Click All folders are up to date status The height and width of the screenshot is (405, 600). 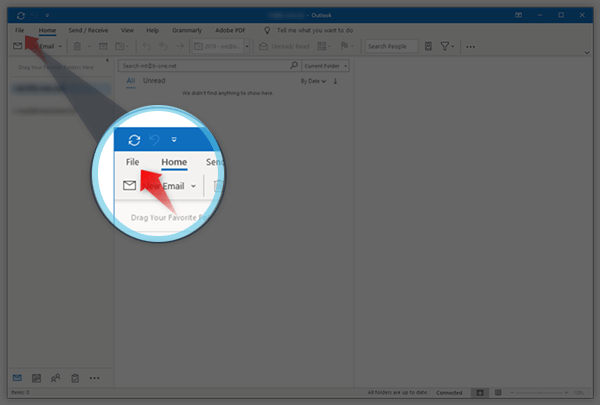(x=398, y=392)
